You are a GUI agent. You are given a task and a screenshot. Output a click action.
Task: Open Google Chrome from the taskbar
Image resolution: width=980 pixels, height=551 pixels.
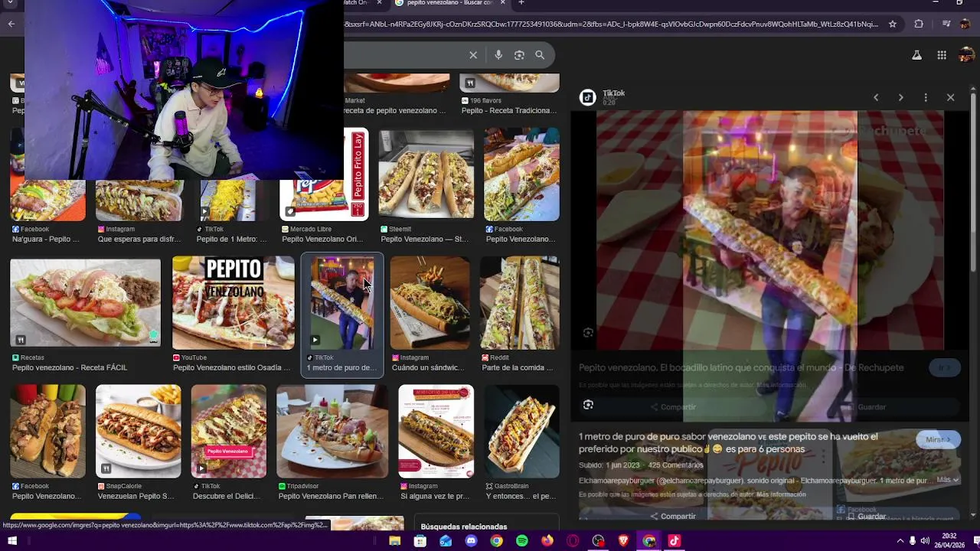(496, 541)
